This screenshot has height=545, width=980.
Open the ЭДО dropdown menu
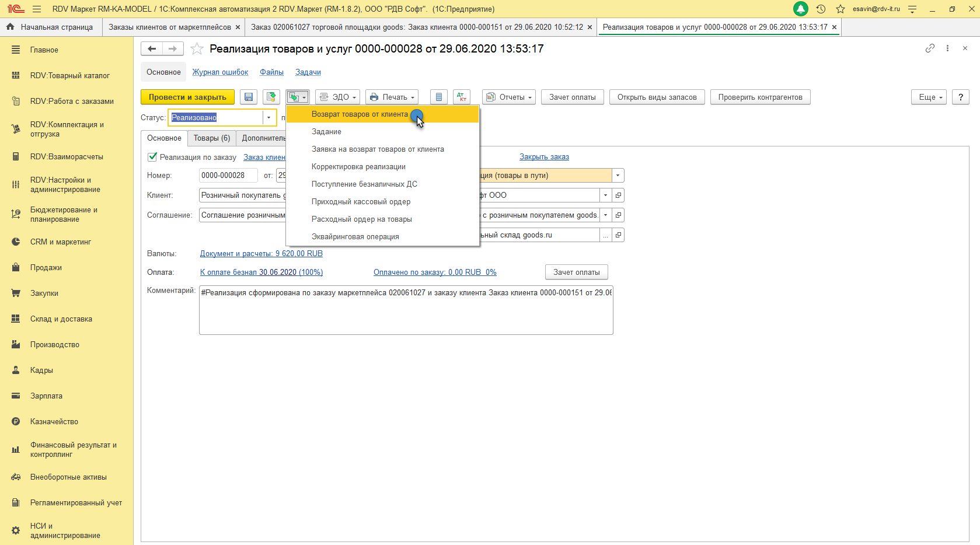[337, 97]
